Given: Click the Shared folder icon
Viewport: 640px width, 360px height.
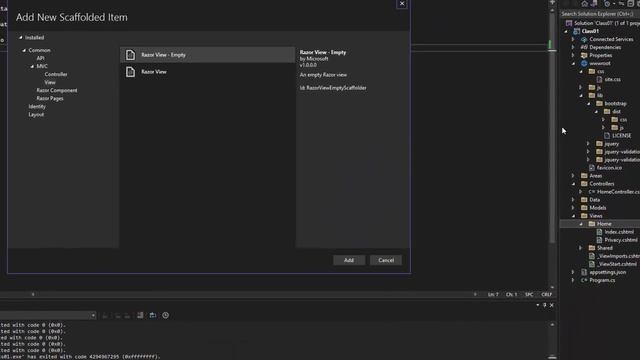Looking at the screenshot, I should point(592,248).
